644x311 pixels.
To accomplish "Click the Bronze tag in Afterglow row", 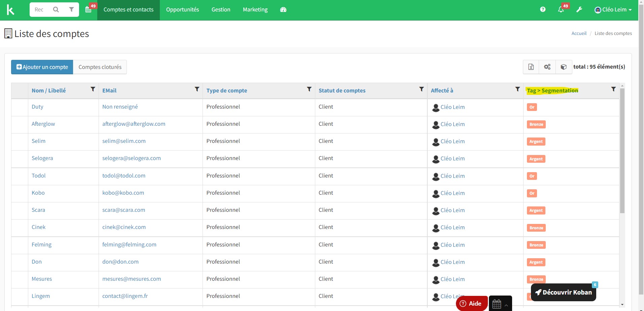I will [x=536, y=124].
